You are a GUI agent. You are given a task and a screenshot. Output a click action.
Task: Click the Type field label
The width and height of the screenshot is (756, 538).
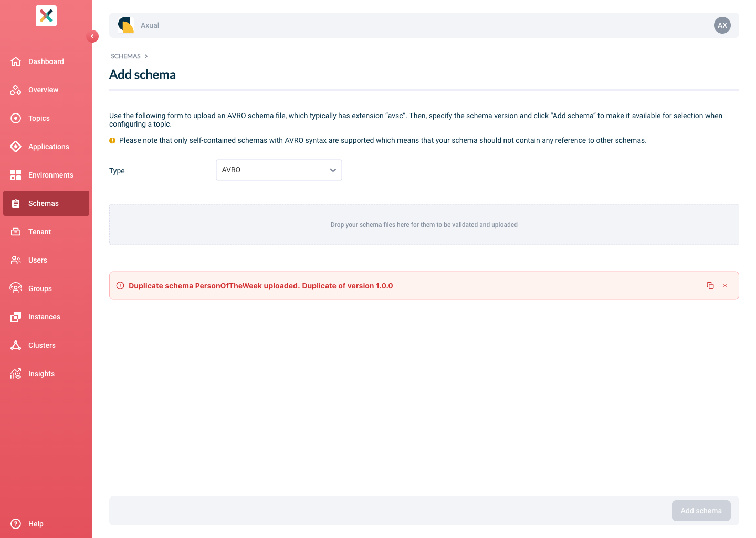tap(117, 171)
